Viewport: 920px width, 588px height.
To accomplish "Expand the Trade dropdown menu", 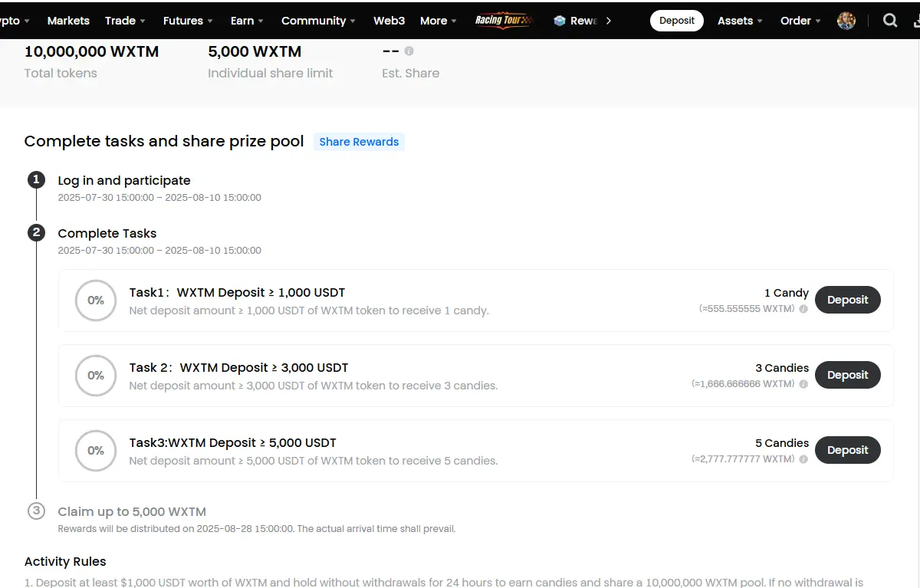I will point(127,21).
